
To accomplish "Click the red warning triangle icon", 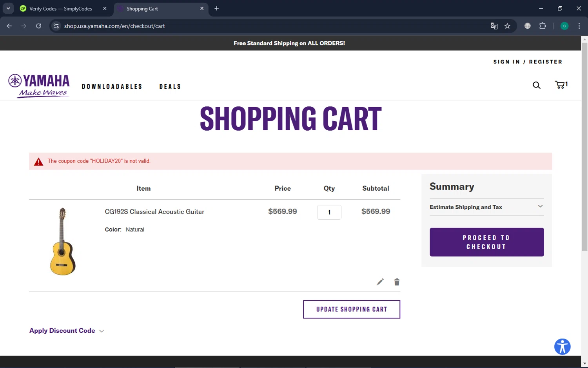I will (38, 162).
